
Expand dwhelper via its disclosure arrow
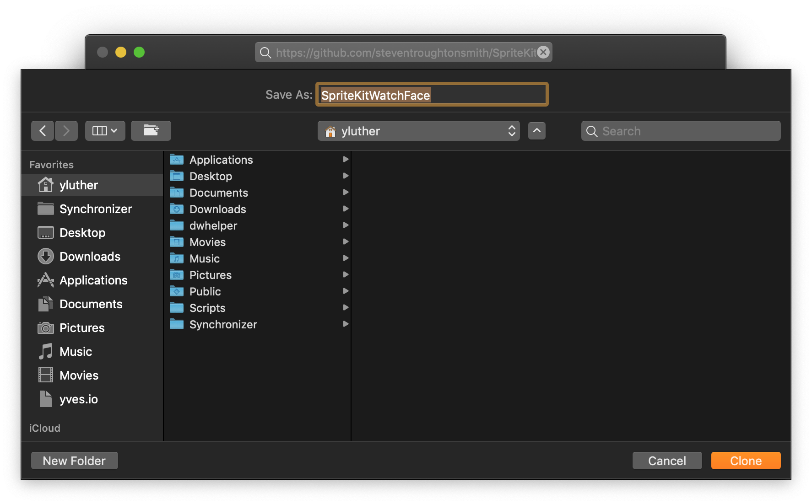coord(346,225)
